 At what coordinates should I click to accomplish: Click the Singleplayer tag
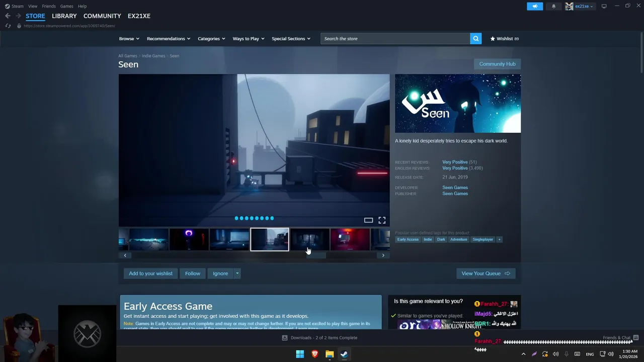pyautogui.click(x=482, y=239)
